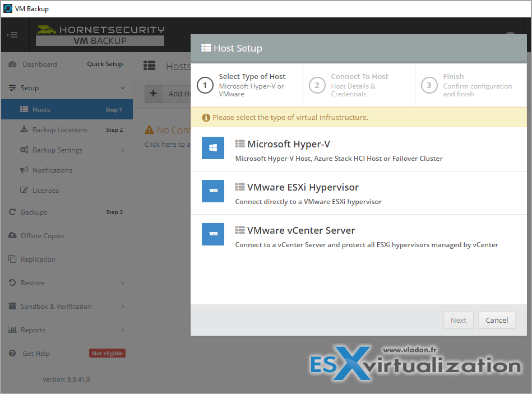Image resolution: width=532 pixels, height=394 pixels.
Task: Click the Step 3 label beside Backups
Action: click(x=114, y=212)
